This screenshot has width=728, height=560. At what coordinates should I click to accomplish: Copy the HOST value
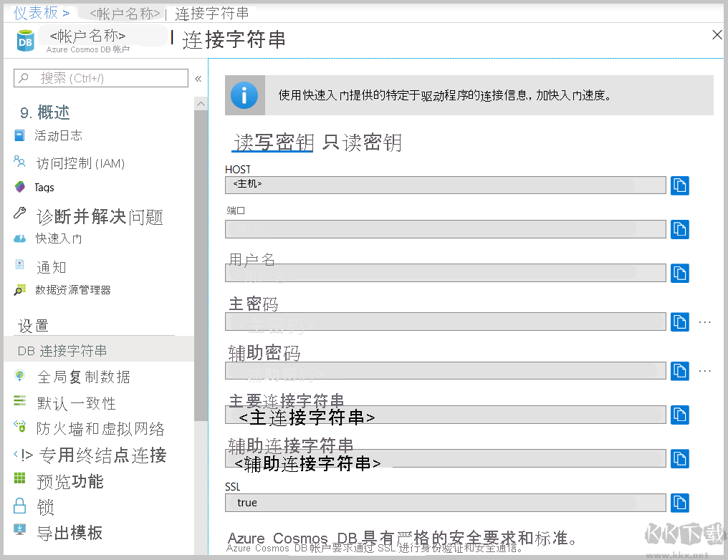[680, 185]
